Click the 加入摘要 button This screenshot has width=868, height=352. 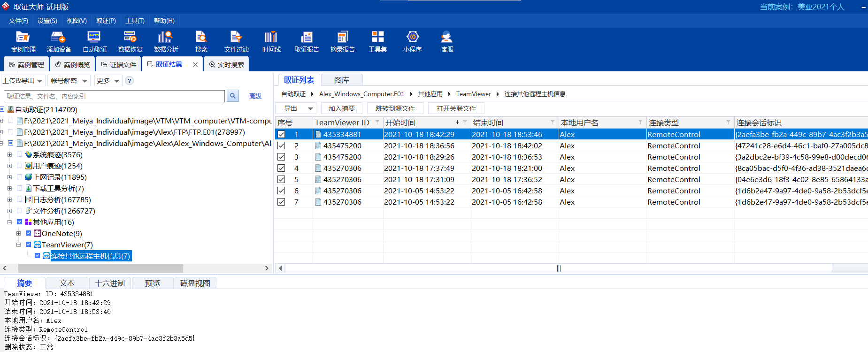(x=341, y=108)
